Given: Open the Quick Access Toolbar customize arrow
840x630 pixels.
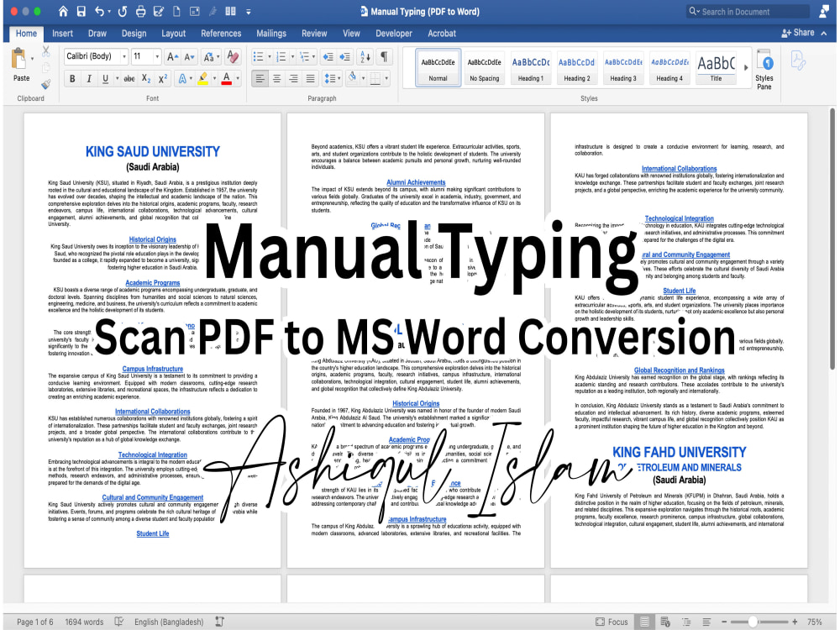Looking at the screenshot, I should [249, 11].
